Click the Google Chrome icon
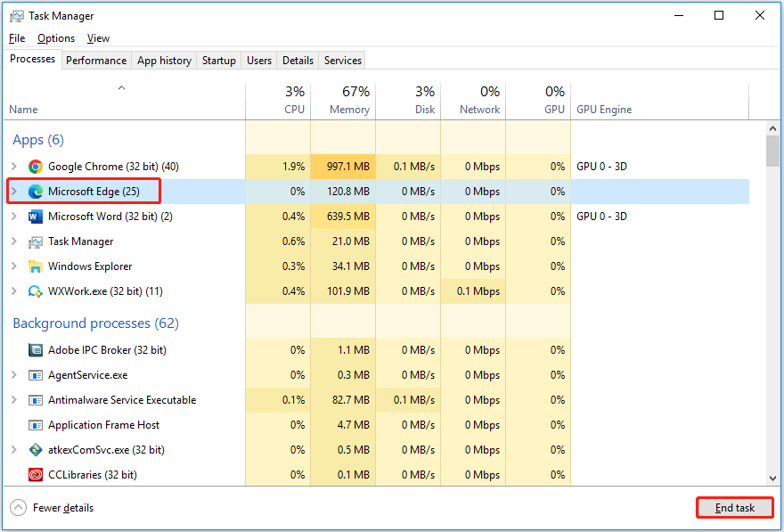 [35, 166]
